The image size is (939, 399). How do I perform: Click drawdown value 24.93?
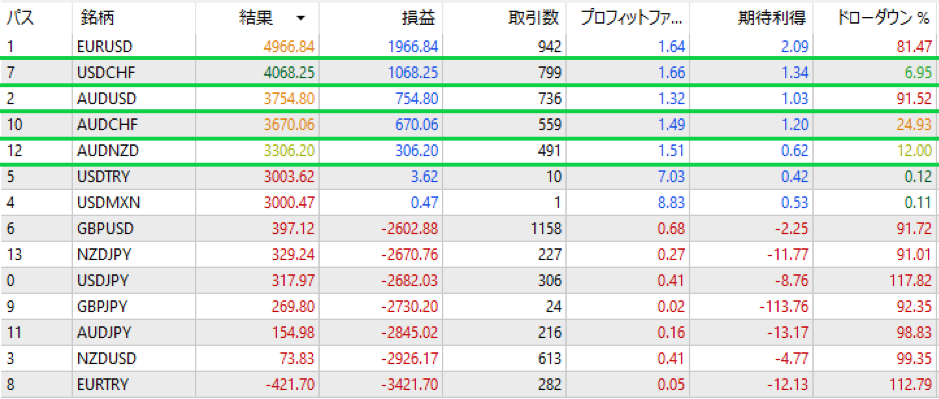914,125
